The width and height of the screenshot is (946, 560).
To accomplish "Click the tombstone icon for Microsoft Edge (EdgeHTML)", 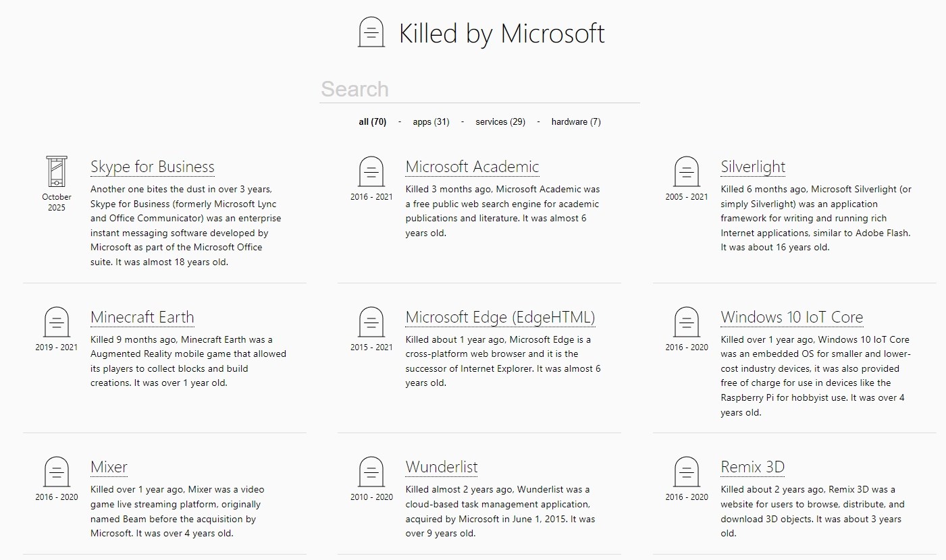I will coord(371,322).
